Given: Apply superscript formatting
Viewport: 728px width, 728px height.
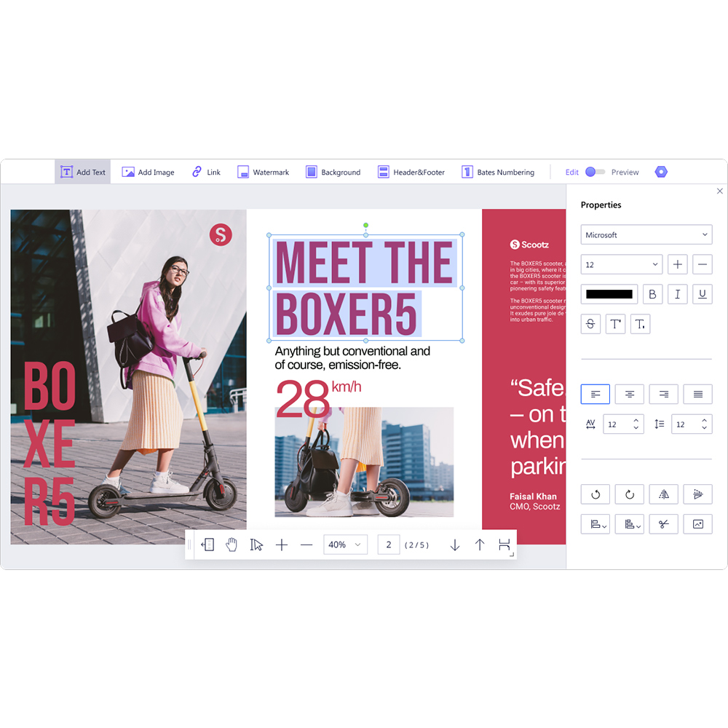Looking at the screenshot, I should tap(615, 324).
